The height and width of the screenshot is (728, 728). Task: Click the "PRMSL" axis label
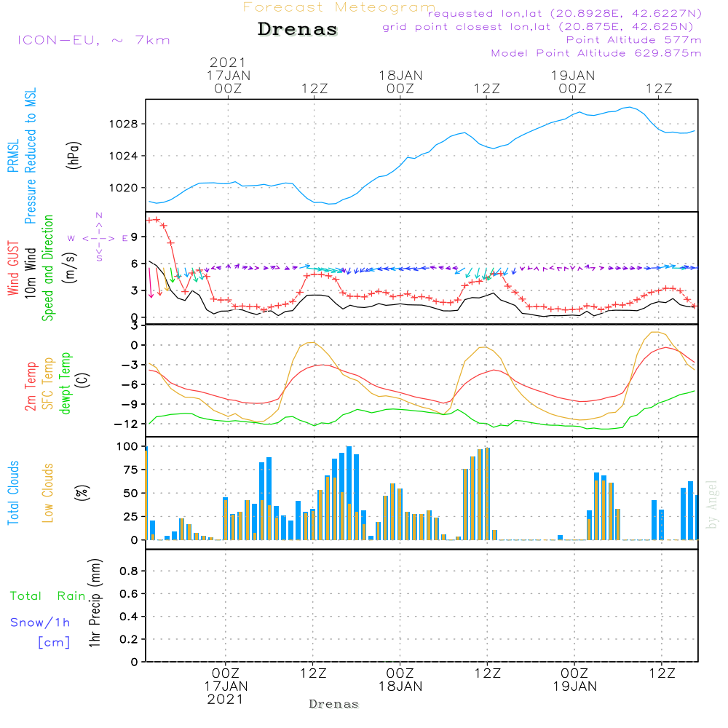[13, 156]
